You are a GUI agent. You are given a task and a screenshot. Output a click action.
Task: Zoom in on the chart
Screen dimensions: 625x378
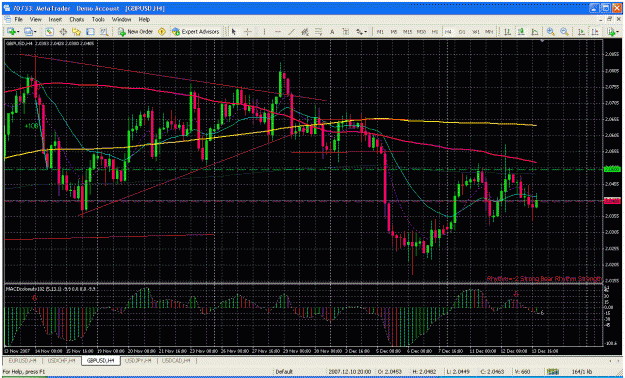(551, 32)
